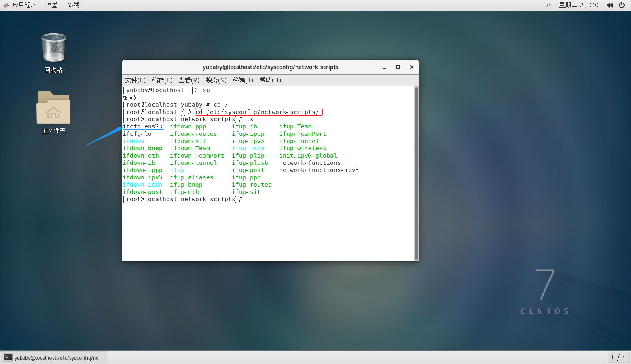
Task: Click the ifdown-ippp entry
Action: coord(142,170)
